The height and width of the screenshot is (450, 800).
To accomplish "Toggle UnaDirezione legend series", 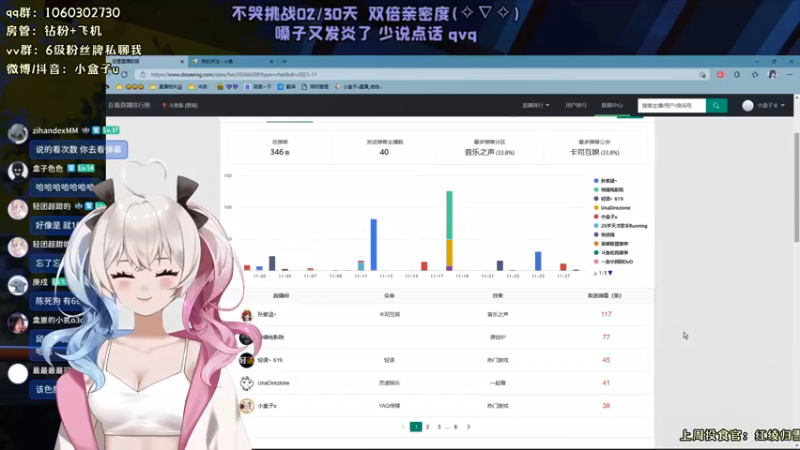I will pos(612,208).
